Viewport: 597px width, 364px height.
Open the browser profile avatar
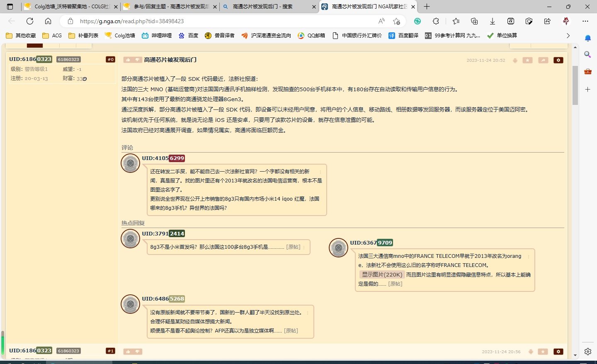click(566, 21)
